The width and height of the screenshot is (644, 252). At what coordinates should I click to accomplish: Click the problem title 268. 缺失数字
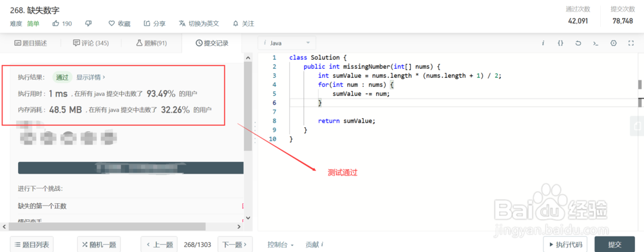pos(35,10)
